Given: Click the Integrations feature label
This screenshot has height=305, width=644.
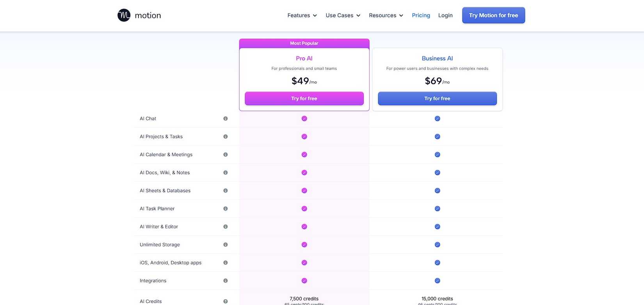Looking at the screenshot, I should coord(153,280).
